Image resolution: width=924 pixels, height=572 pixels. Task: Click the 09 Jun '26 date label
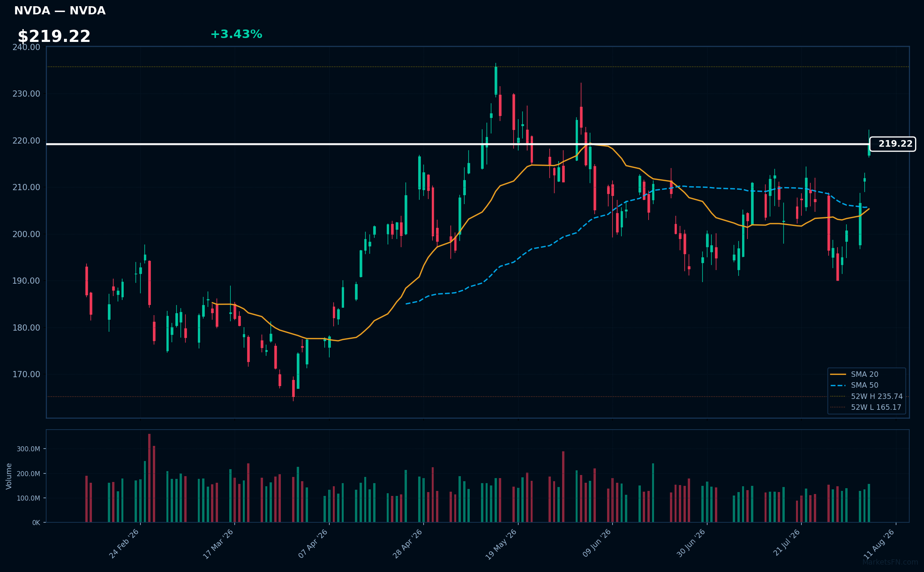[596, 544]
